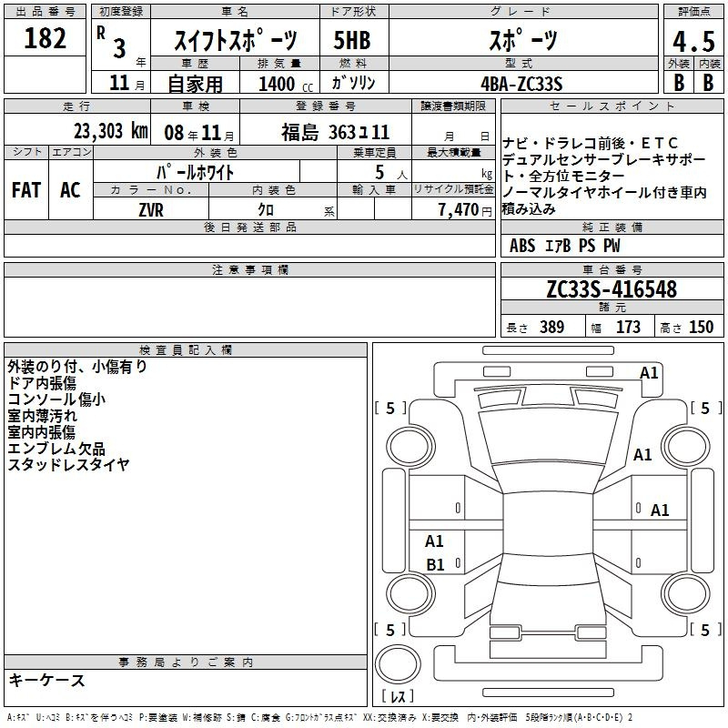Image resolution: width=728 pixels, height=728 pixels.
Task: Select the model code 4BA-ZC33S
Action: click(521, 84)
